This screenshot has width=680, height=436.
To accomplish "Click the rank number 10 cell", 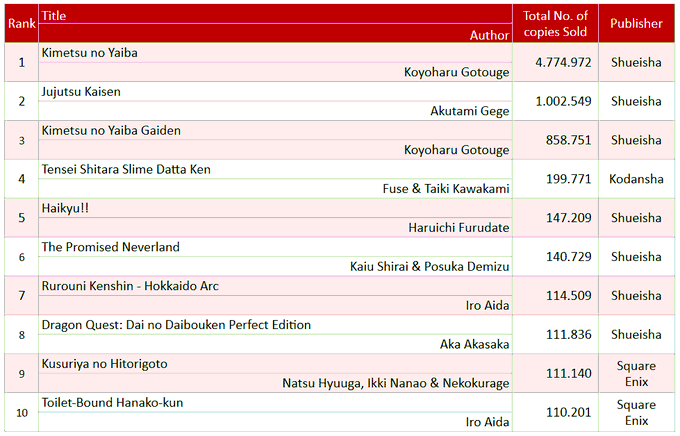I will point(22,413).
